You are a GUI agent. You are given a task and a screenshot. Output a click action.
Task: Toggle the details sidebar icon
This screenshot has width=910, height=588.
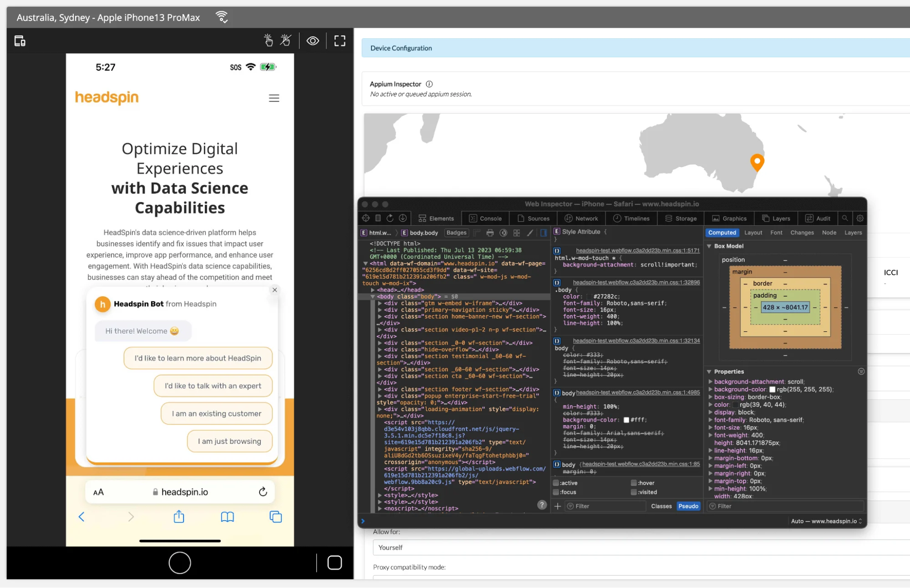(x=544, y=233)
